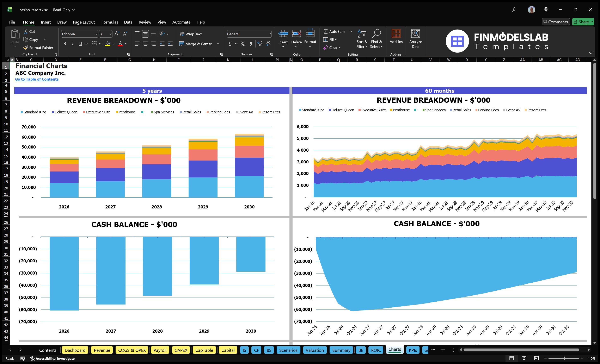
Task: Switch to the Formulas ribbon tab
Action: [110, 22]
